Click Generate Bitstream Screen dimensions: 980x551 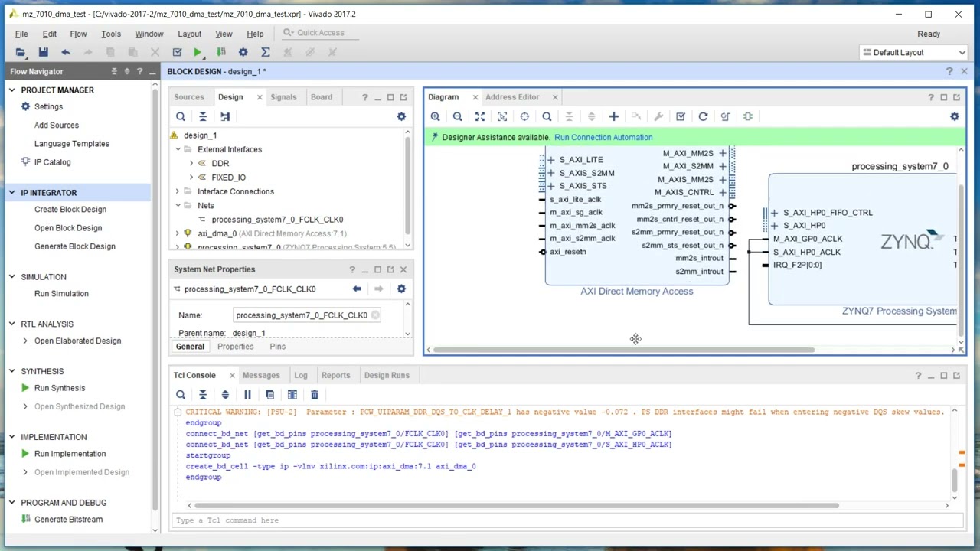[x=68, y=520]
